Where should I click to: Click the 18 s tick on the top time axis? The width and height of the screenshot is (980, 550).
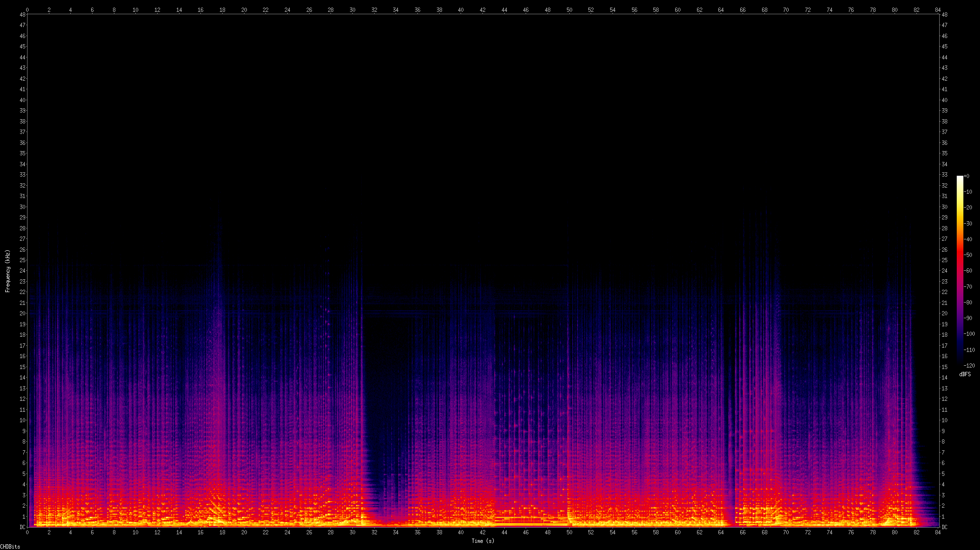click(222, 9)
